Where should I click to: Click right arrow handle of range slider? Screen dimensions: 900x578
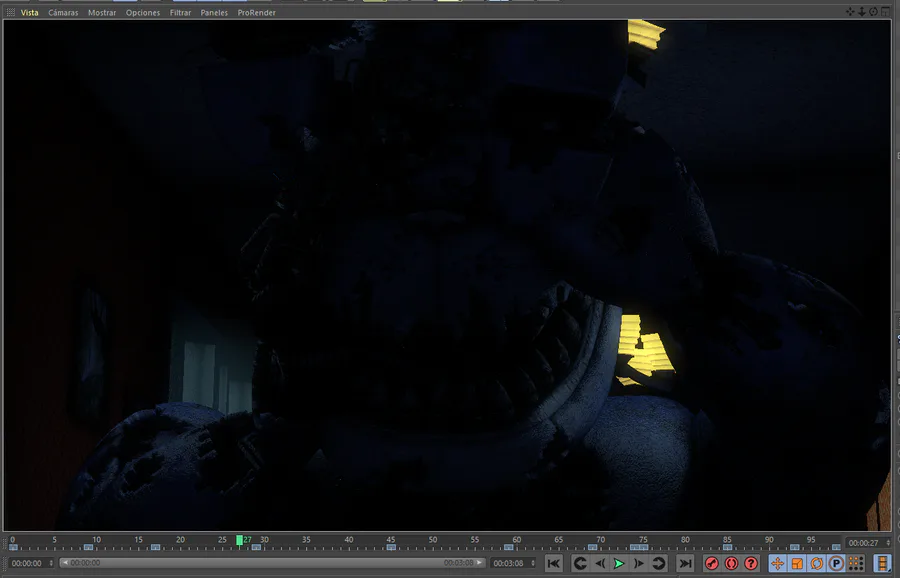click(x=479, y=563)
